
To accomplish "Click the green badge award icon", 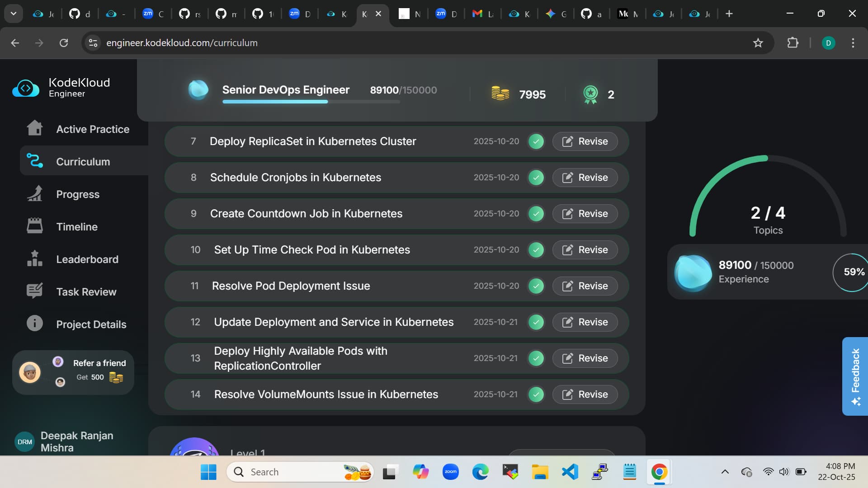I will click(x=590, y=94).
